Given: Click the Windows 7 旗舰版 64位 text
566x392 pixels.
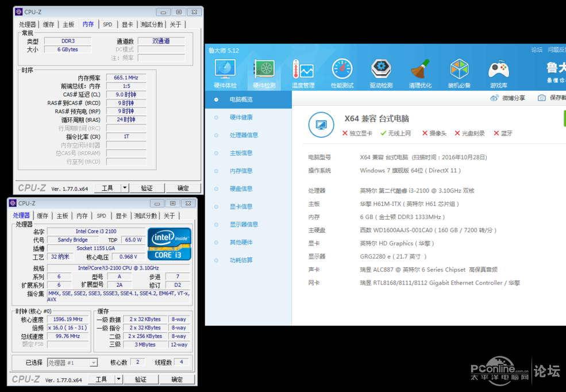Looking at the screenshot, I should pos(410,170).
